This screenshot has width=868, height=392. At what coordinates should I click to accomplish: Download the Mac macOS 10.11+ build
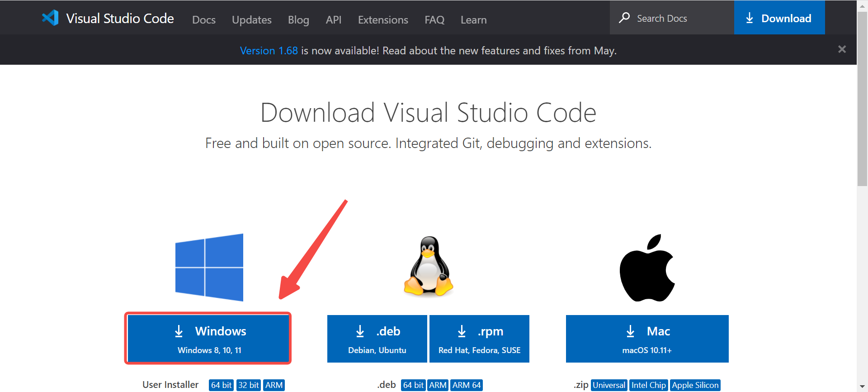pyautogui.click(x=647, y=339)
